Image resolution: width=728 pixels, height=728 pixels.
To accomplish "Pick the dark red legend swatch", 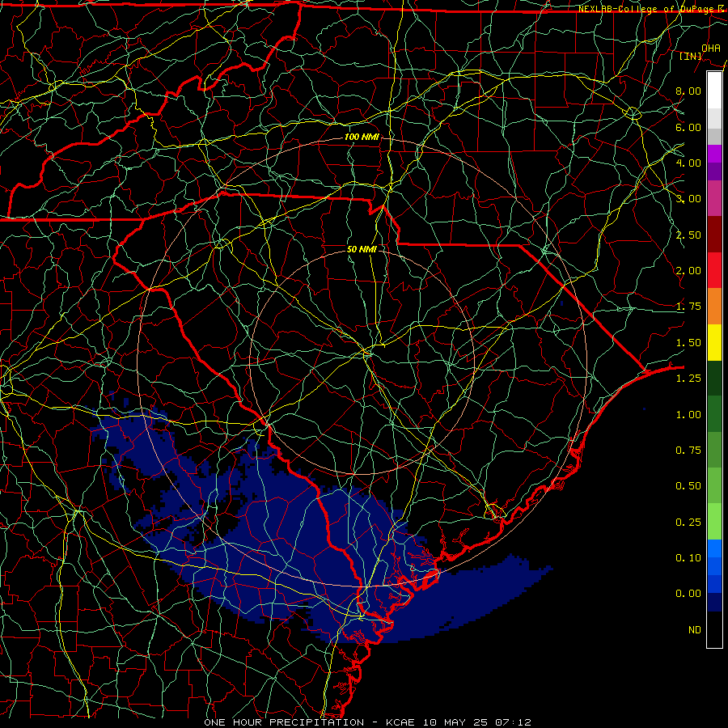I will [x=714, y=235].
